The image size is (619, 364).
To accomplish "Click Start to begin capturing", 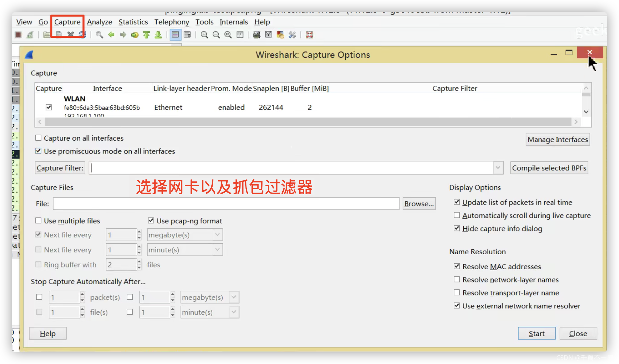I will point(536,333).
